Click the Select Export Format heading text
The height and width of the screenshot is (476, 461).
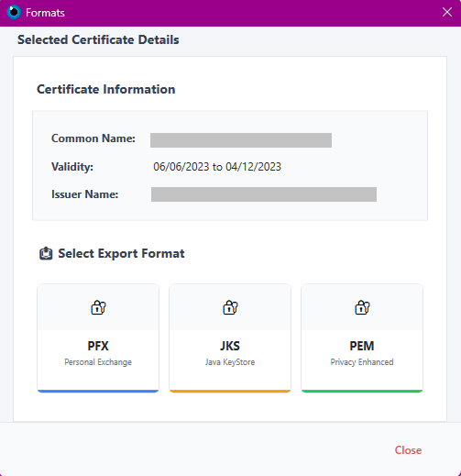pos(121,253)
